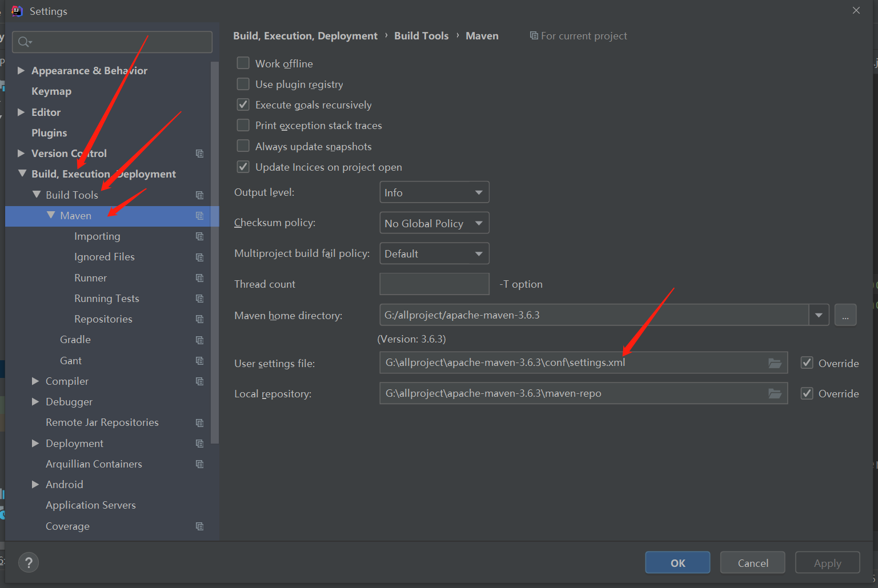The width and height of the screenshot is (878, 588).
Task: Click the User settings file path field
Action: coord(583,363)
